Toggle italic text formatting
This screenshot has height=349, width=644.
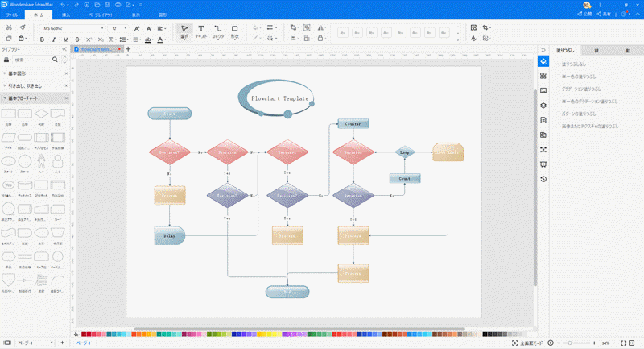[54, 39]
